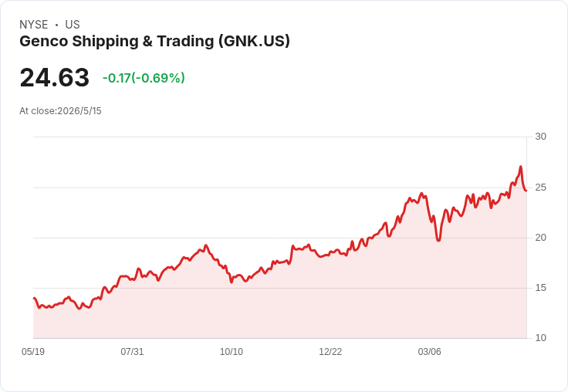Click the 15 price axis label
Screen dimensions: 568x392
pyautogui.click(x=540, y=288)
